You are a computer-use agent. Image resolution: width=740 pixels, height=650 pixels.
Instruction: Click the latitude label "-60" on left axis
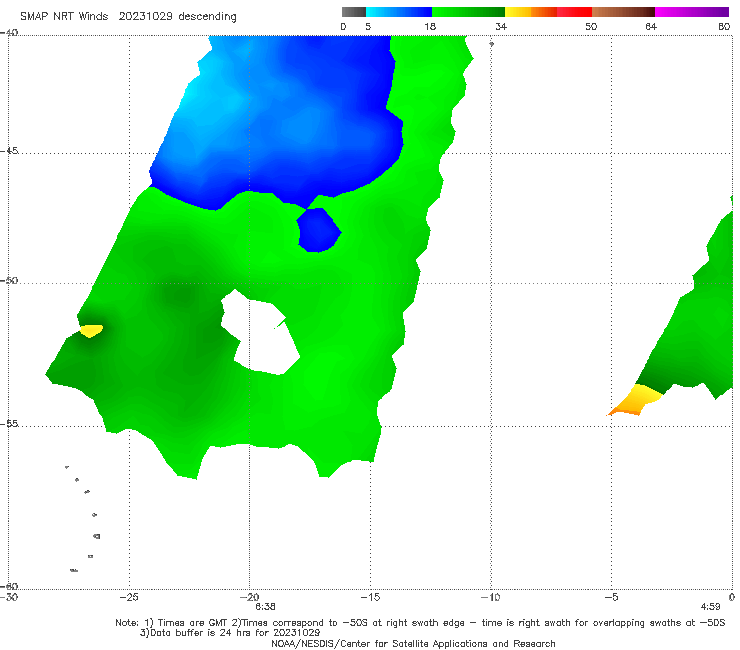(x=9, y=586)
